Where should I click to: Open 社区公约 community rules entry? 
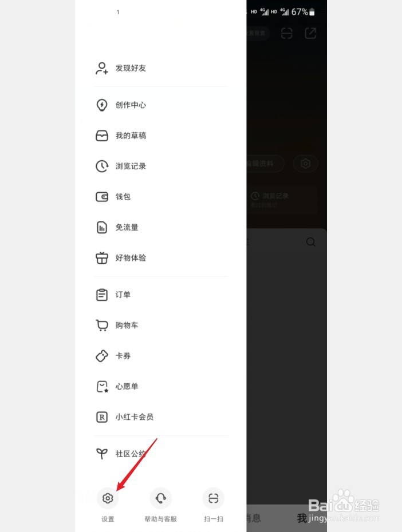click(x=161, y=454)
